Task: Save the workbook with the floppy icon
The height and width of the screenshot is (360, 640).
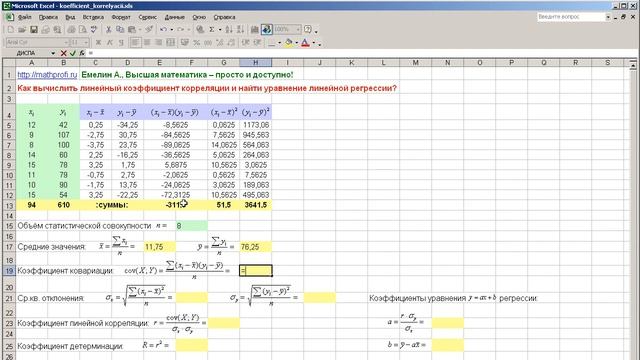Action: coord(33,29)
